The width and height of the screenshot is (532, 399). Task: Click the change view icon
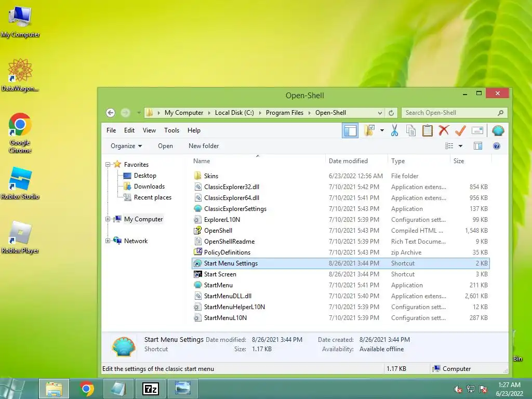pyautogui.click(x=449, y=146)
